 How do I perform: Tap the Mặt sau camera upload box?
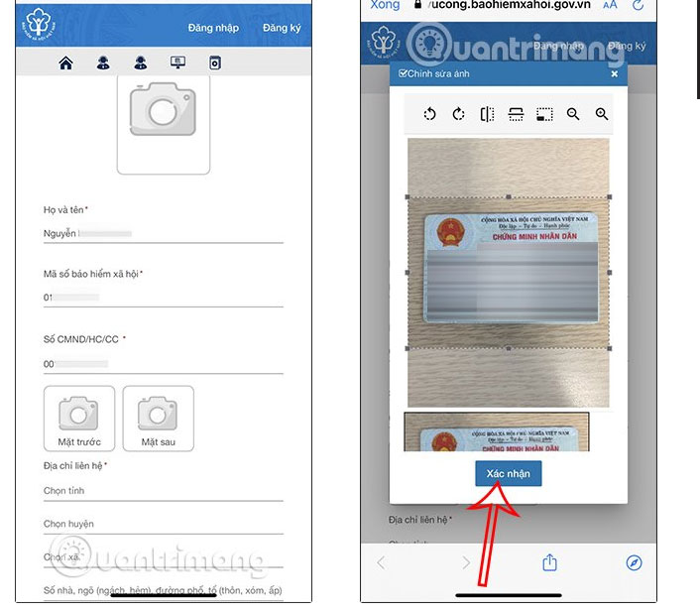pos(158,418)
